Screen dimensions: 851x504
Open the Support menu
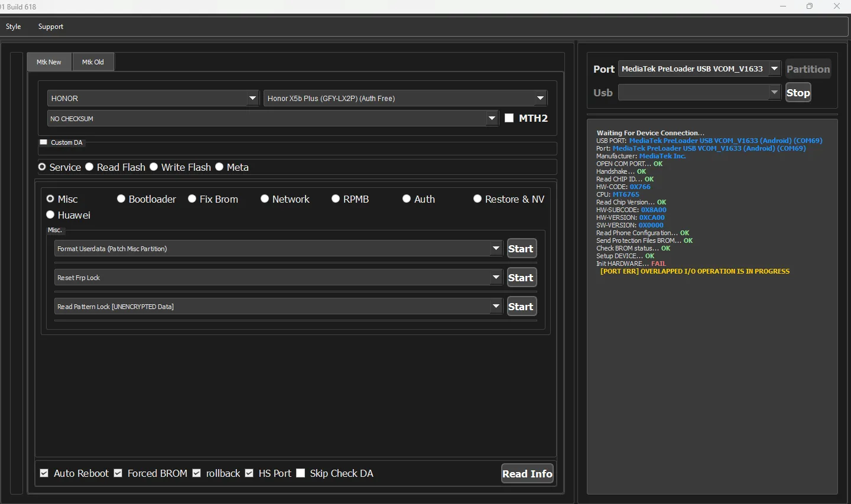click(x=50, y=27)
